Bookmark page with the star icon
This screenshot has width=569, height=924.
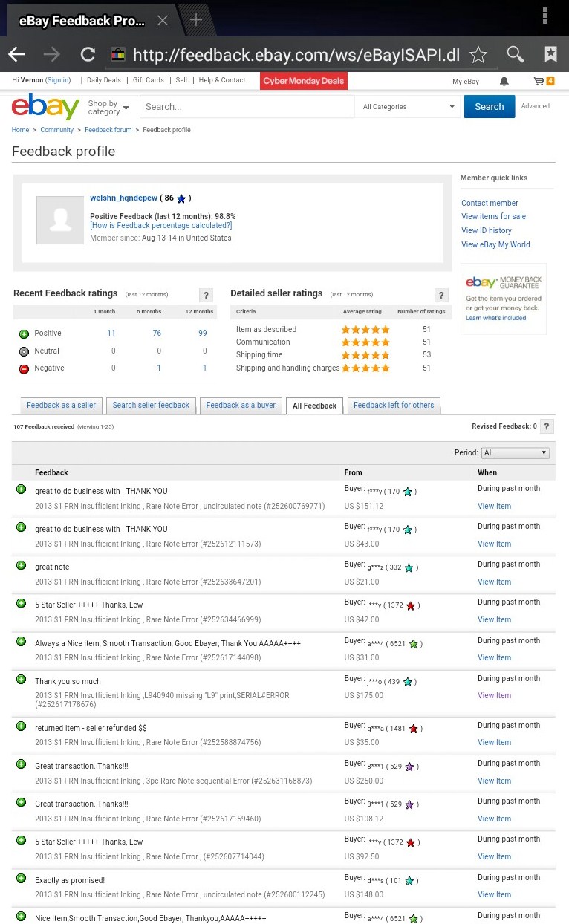point(478,54)
